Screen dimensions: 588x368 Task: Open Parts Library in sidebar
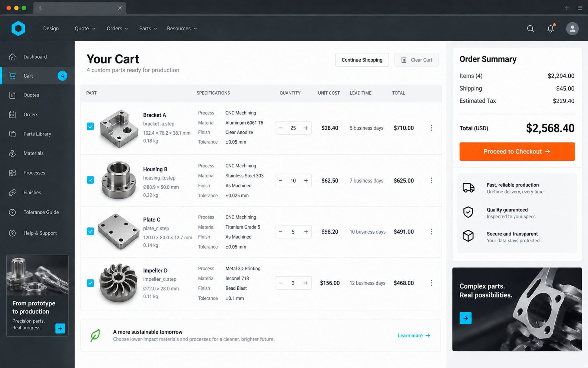(37, 134)
